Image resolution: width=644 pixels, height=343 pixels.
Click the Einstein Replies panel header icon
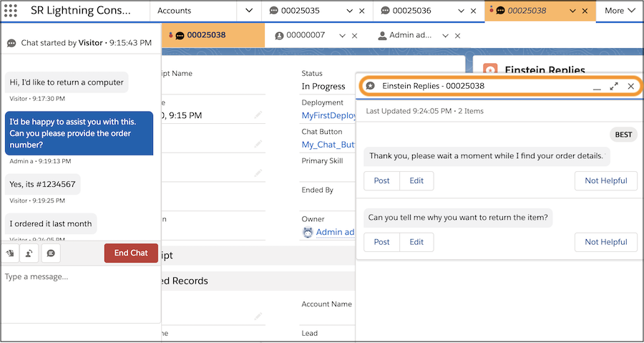[370, 86]
